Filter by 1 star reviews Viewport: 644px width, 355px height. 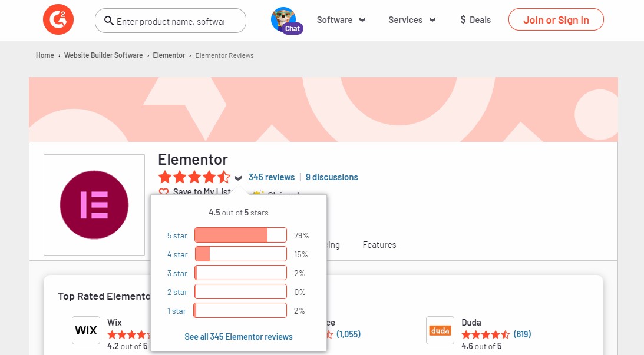click(177, 311)
